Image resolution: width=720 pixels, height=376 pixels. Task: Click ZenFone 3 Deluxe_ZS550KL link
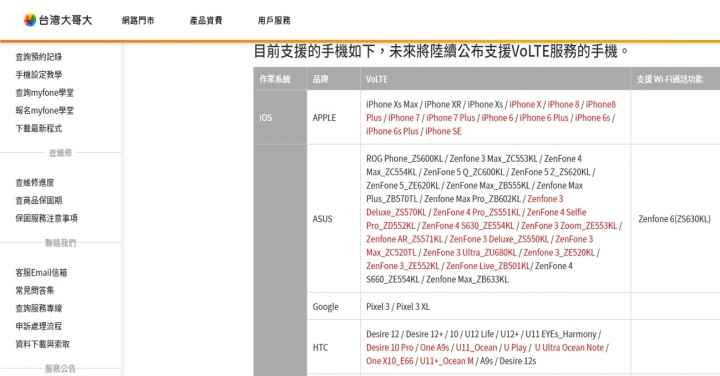coord(499,239)
